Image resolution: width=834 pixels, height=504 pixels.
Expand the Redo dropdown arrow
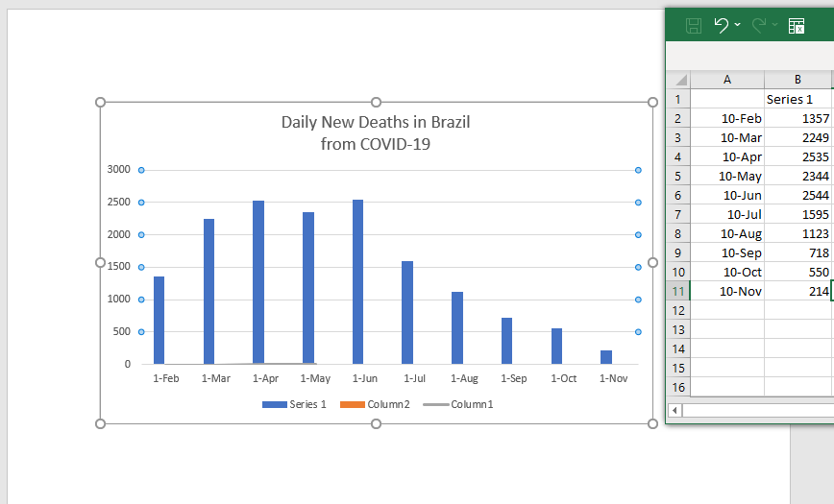tap(774, 25)
